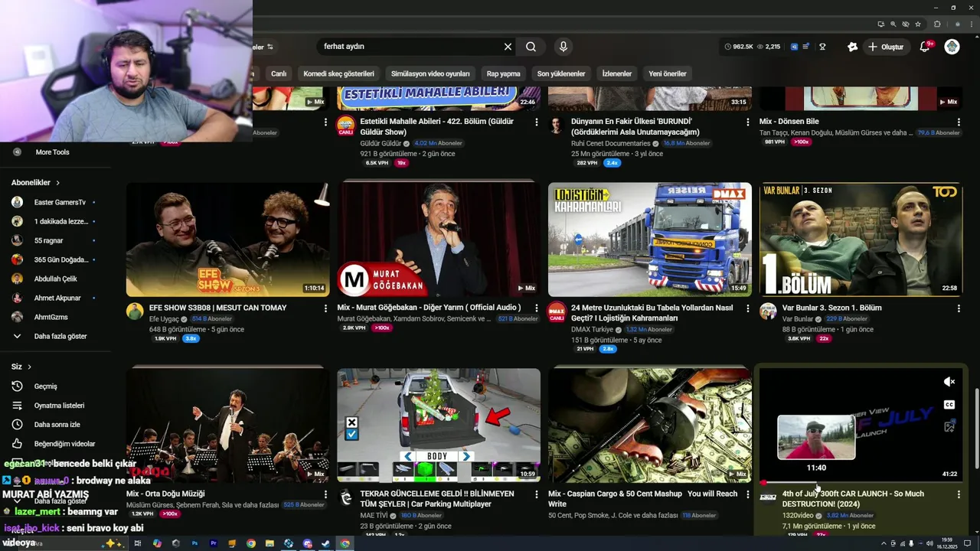Seek on the preview video progress bar

(861, 483)
